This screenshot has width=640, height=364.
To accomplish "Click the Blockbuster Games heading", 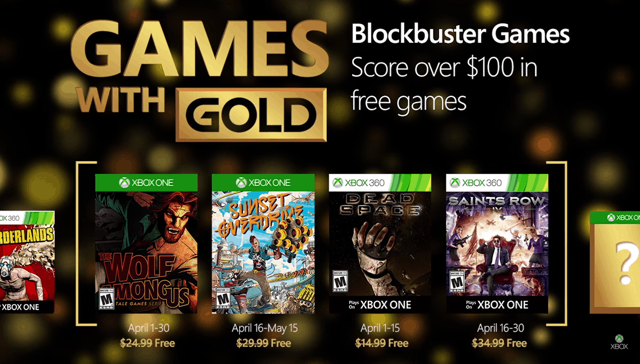I will [460, 35].
